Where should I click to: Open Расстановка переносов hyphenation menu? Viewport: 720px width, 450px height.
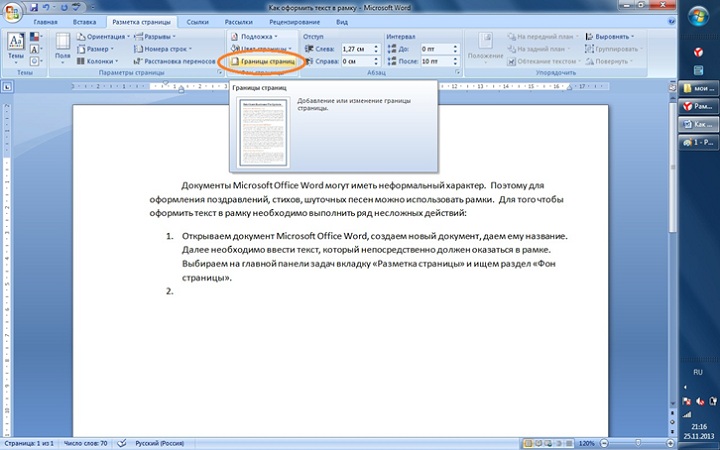click(174, 61)
